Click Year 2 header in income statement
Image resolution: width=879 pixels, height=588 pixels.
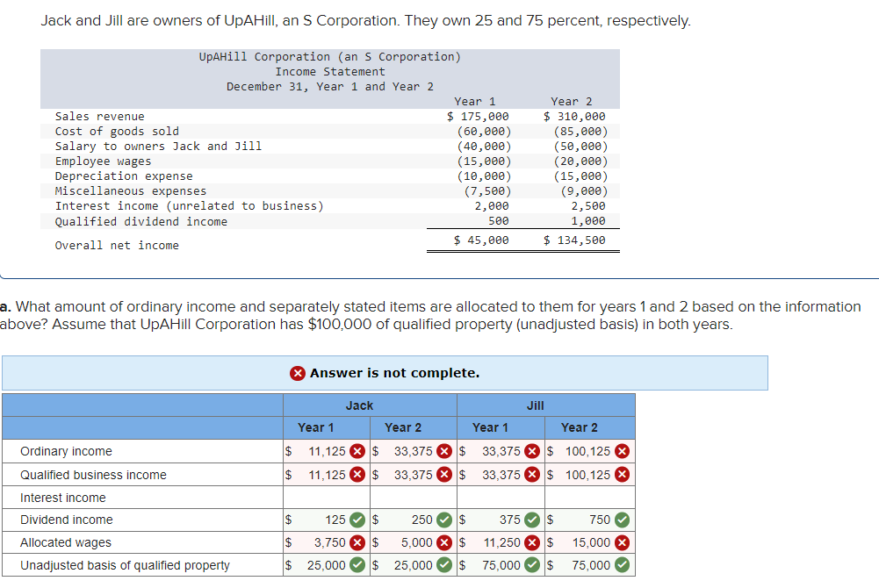tap(572, 101)
